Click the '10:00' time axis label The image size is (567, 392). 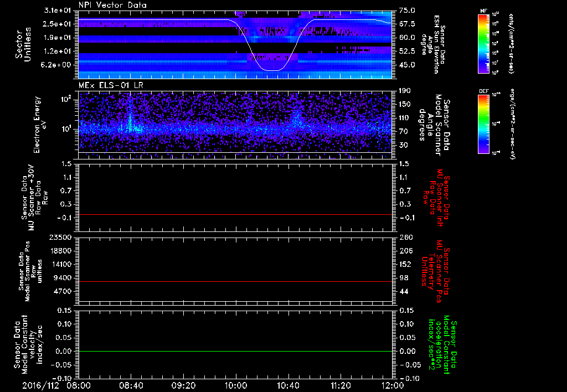[236, 385]
